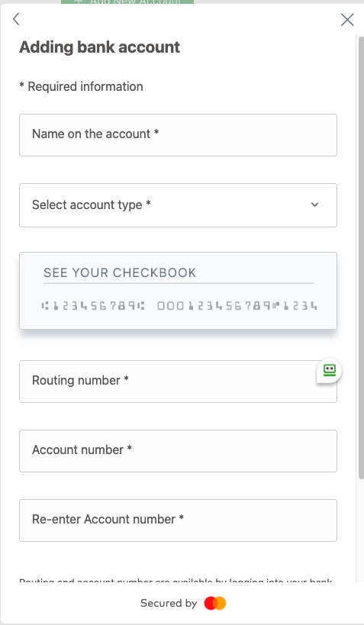Close the Adding bank account dialog
The width and height of the screenshot is (364, 625).
(x=347, y=20)
